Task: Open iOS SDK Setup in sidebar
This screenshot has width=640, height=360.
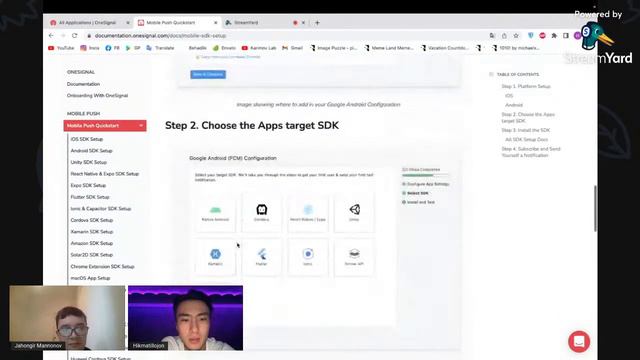Action: (x=87, y=139)
